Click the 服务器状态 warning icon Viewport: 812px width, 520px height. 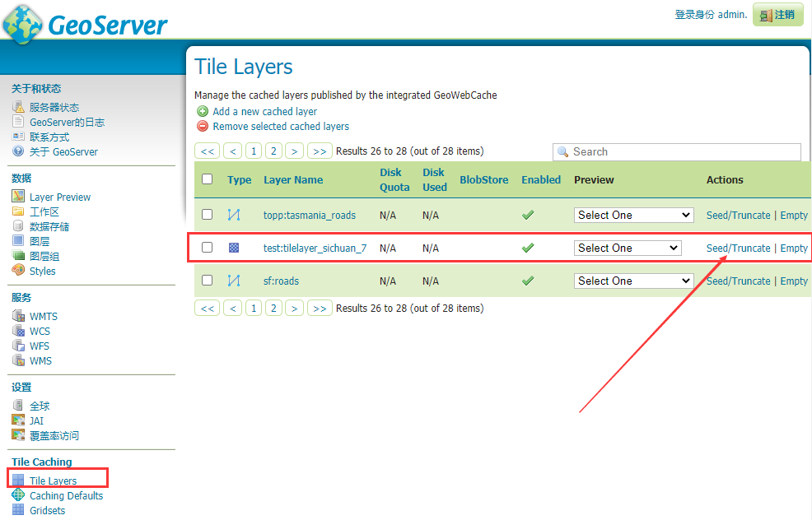[x=18, y=107]
